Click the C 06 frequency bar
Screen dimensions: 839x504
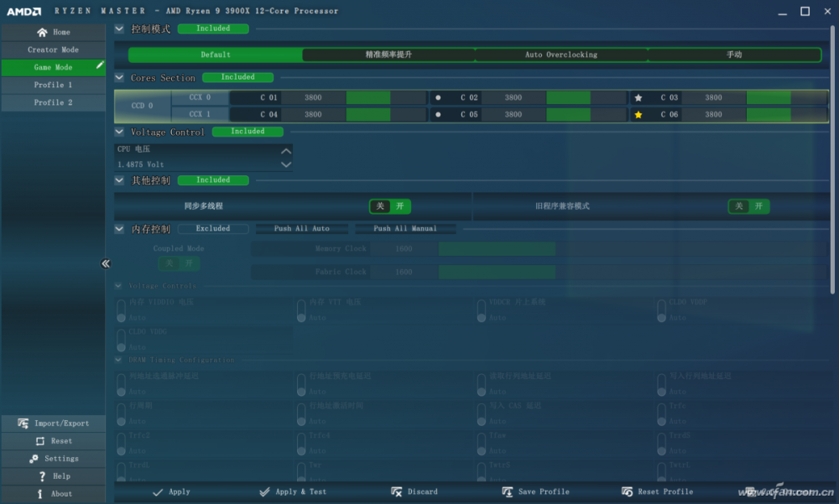[x=787, y=115]
